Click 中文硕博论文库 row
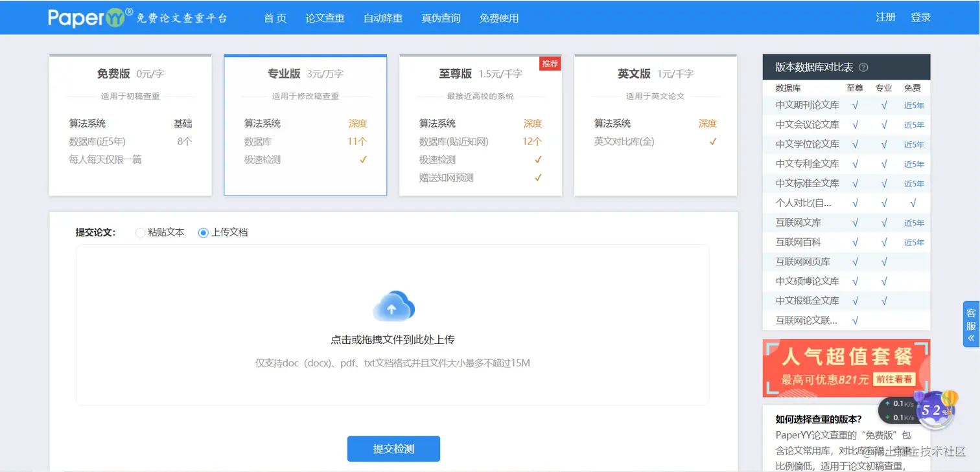Viewport: 980px width, 472px height. pyautogui.click(x=846, y=281)
